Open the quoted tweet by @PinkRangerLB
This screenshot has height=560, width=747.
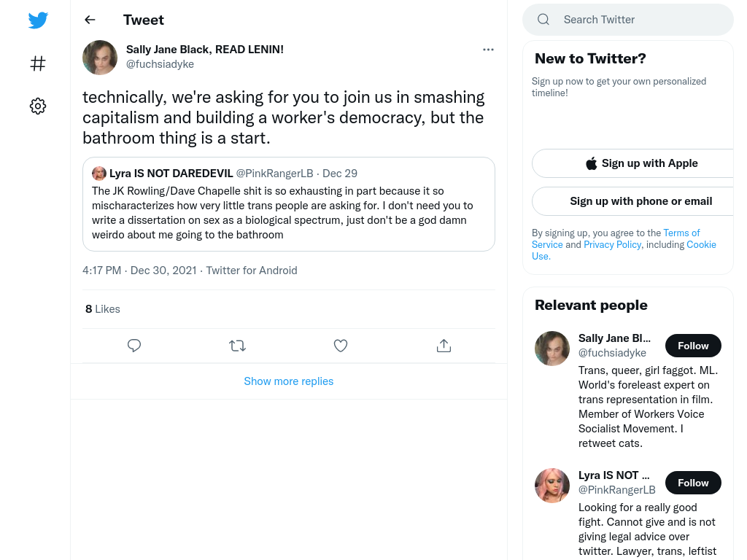coord(289,204)
